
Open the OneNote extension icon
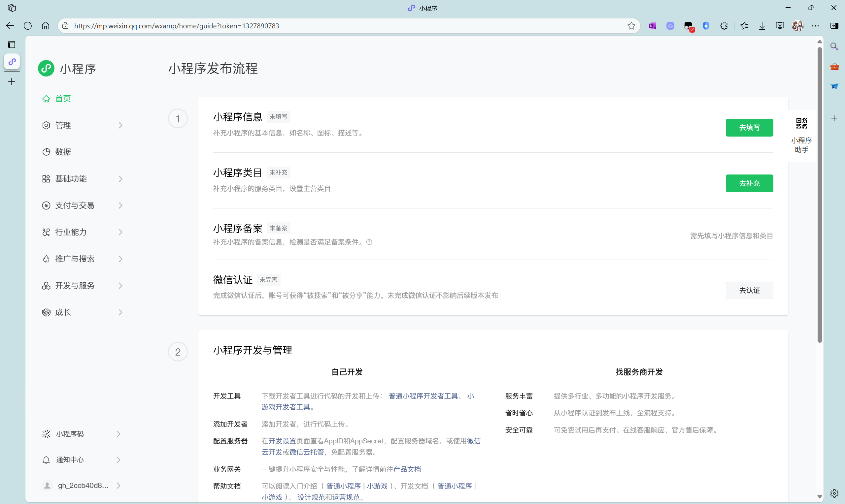[x=652, y=26]
